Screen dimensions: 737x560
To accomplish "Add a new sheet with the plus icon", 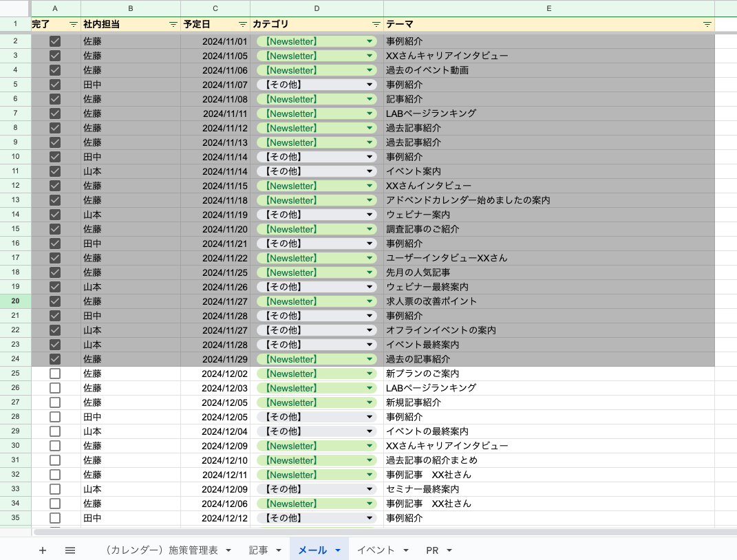I will point(43,550).
